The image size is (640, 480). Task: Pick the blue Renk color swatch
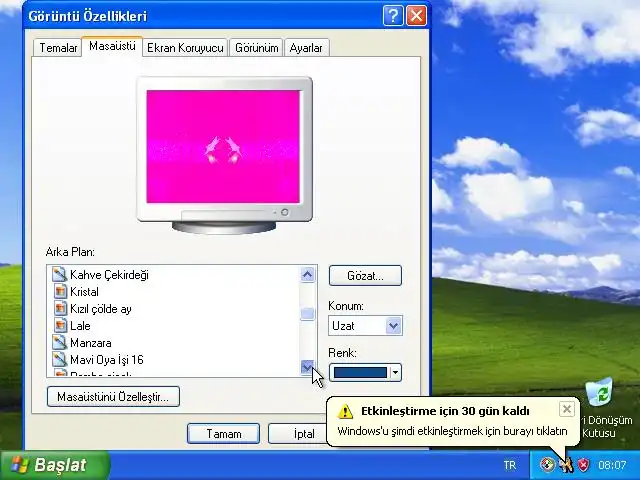(x=360, y=372)
